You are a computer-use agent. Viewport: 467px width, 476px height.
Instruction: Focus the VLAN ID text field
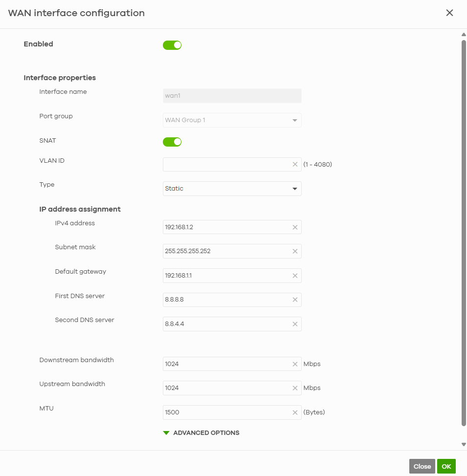(x=227, y=164)
